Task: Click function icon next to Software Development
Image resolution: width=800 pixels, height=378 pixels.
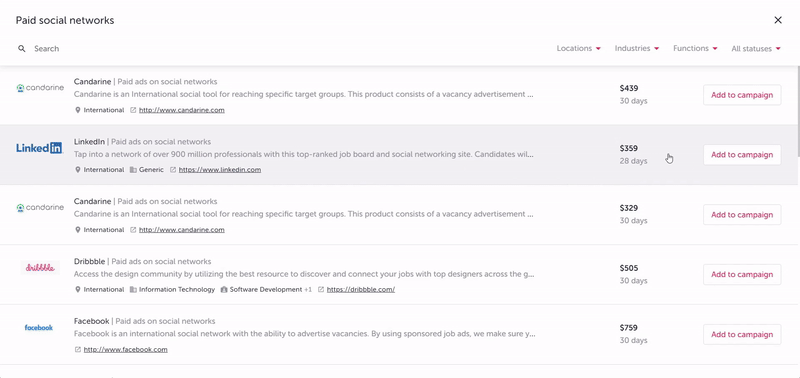Action: (224, 290)
